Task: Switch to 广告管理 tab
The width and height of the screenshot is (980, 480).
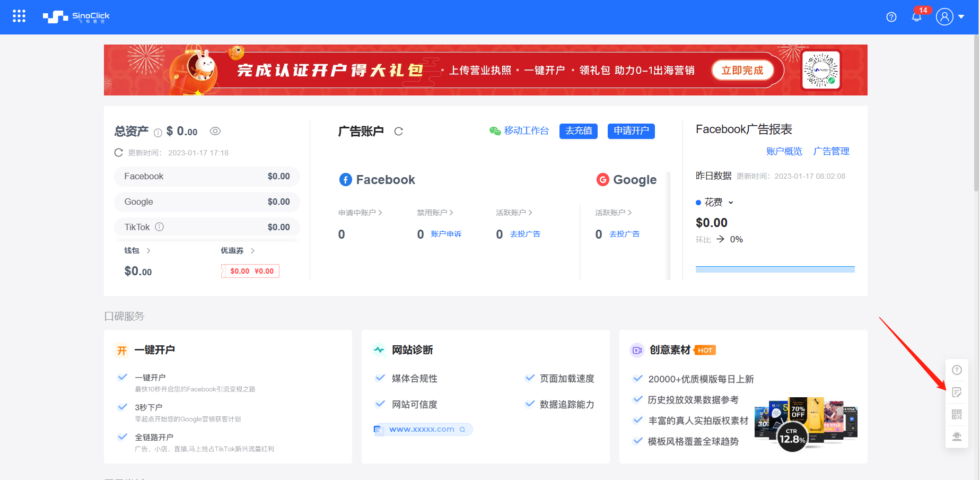Action: click(x=831, y=152)
